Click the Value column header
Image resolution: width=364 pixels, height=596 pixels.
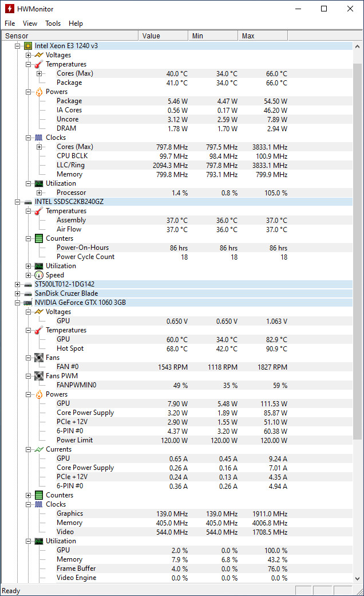click(163, 36)
